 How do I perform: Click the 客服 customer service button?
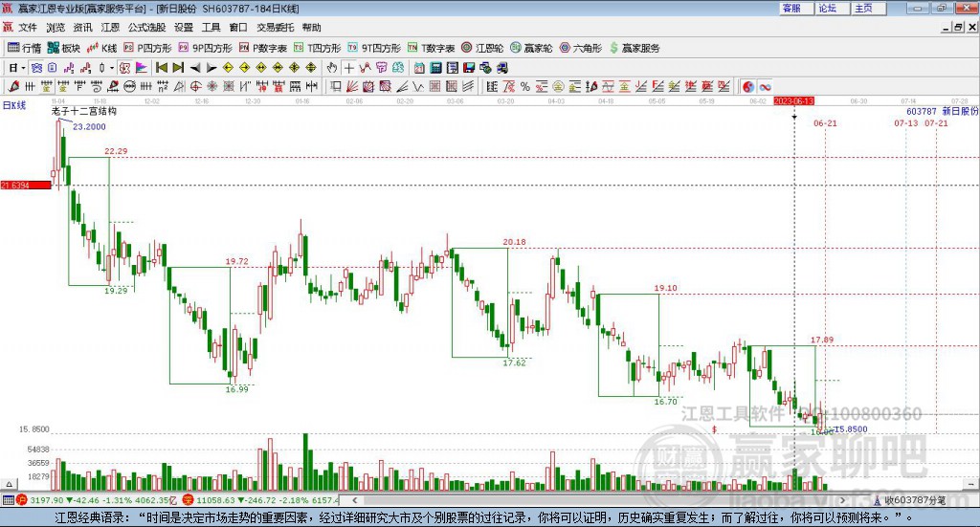click(x=795, y=8)
